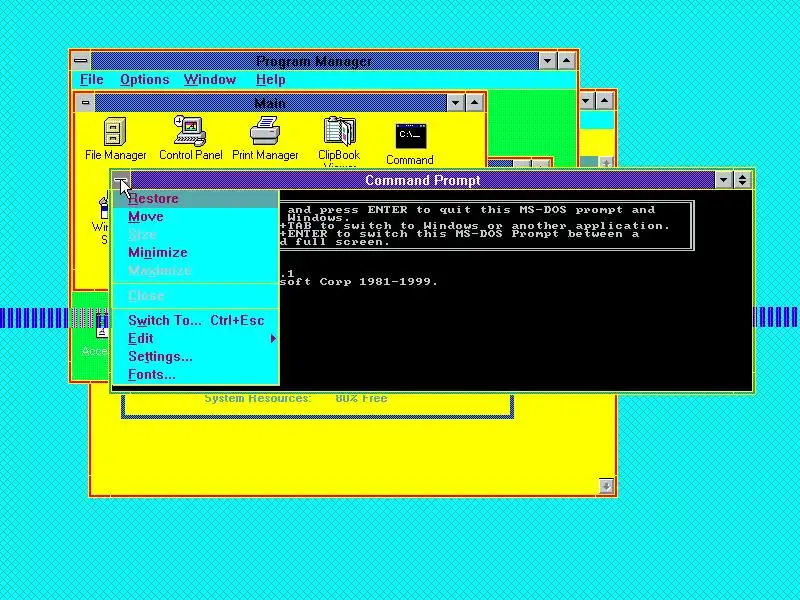Image resolution: width=800 pixels, height=600 pixels.
Task: Choose Move from the control menu
Action: [x=195, y=216]
